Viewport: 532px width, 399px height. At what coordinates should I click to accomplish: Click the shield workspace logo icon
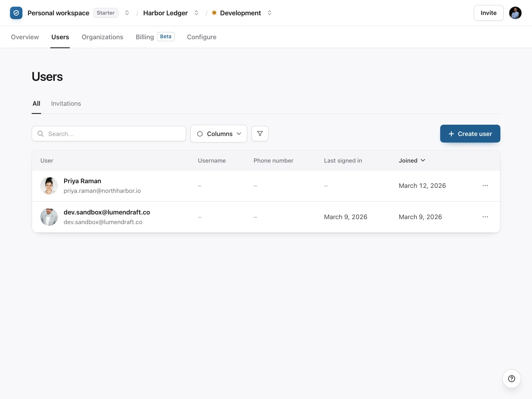click(x=16, y=13)
